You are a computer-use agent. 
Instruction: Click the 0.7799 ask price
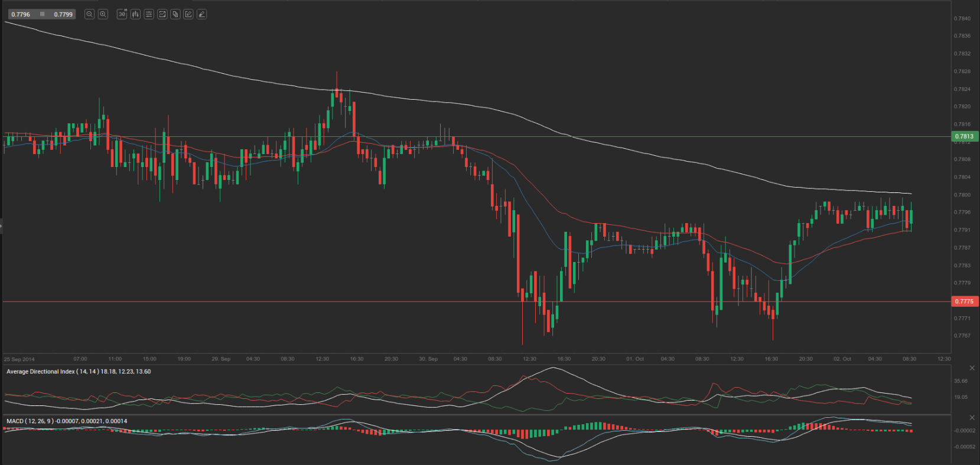pyautogui.click(x=63, y=14)
